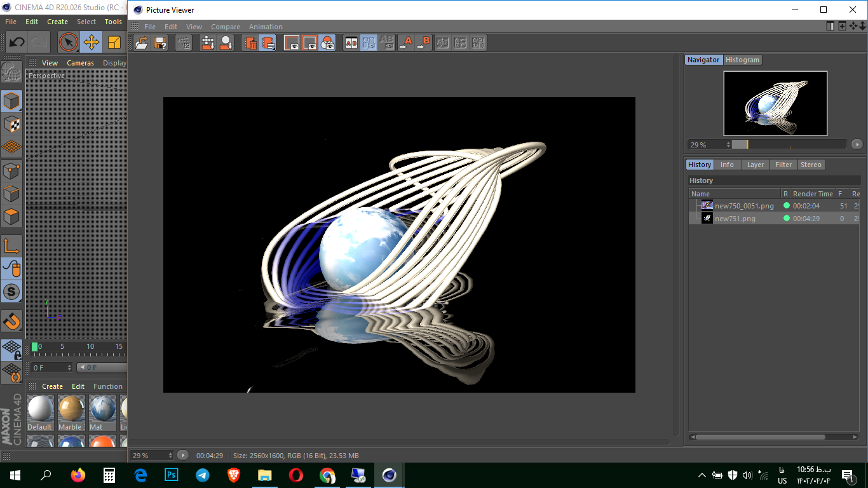Screen dimensions: 868x488
Task: Click the Set as A icon
Action: [405, 43]
